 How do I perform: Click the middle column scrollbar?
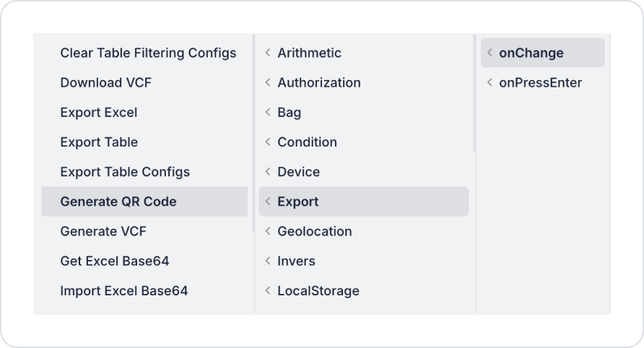(474, 94)
